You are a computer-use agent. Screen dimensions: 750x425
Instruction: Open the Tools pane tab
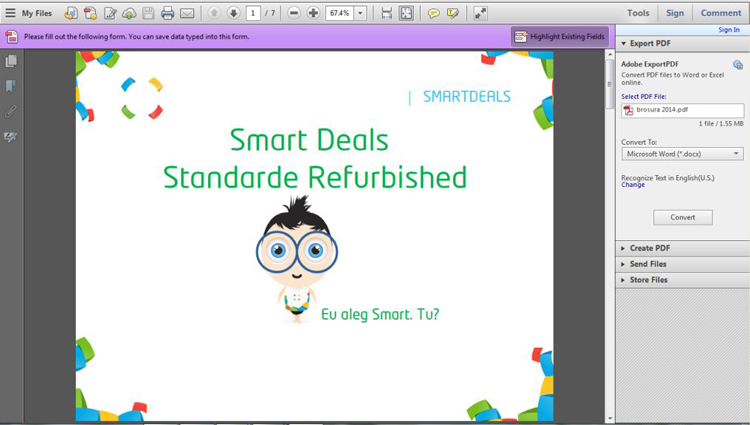tap(638, 13)
